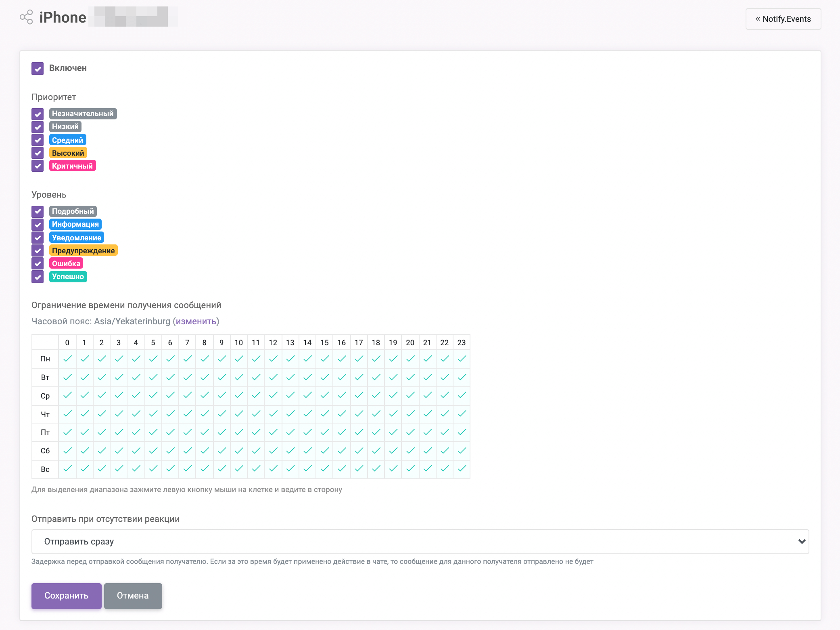Select the Ср row header
Viewport: 840px width, 630px height.
[45, 396]
